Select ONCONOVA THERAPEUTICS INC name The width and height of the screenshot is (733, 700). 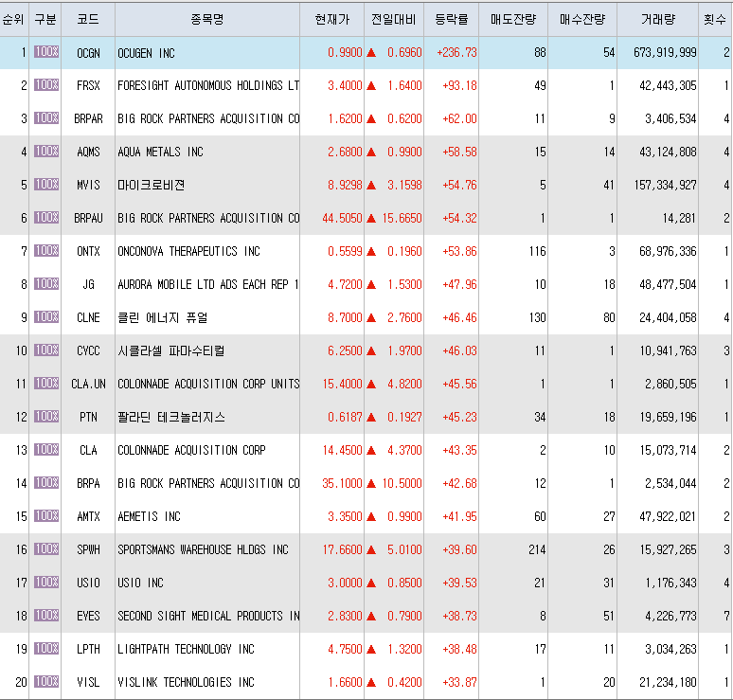[x=188, y=252]
